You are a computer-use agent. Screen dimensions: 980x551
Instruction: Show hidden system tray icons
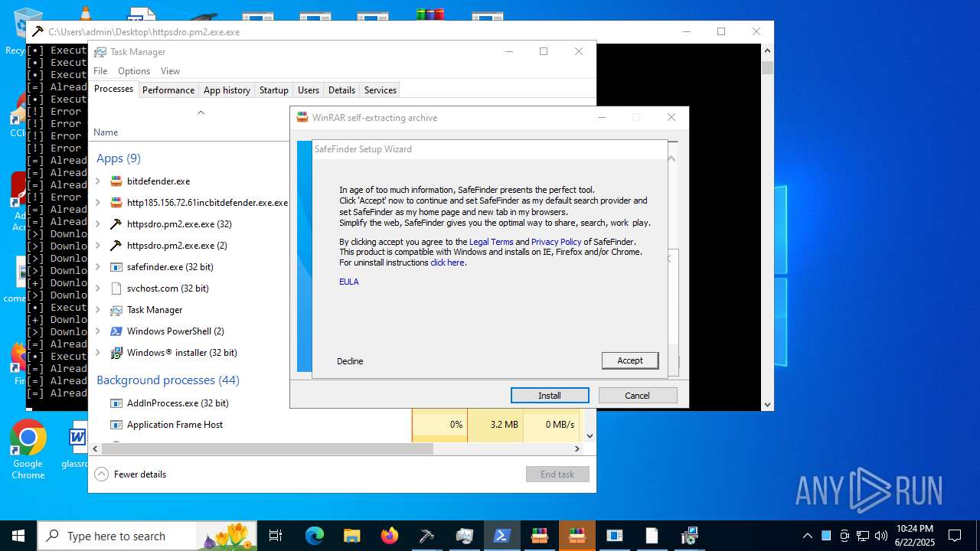(x=807, y=536)
